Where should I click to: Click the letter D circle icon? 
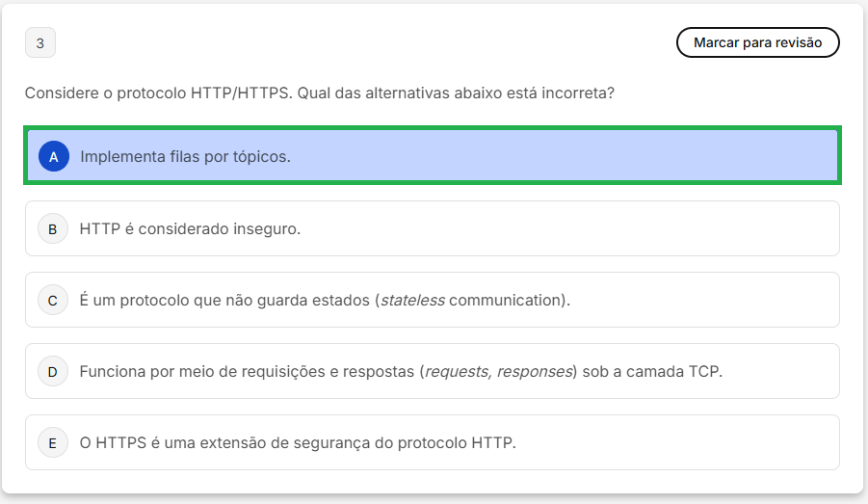(x=53, y=372)
